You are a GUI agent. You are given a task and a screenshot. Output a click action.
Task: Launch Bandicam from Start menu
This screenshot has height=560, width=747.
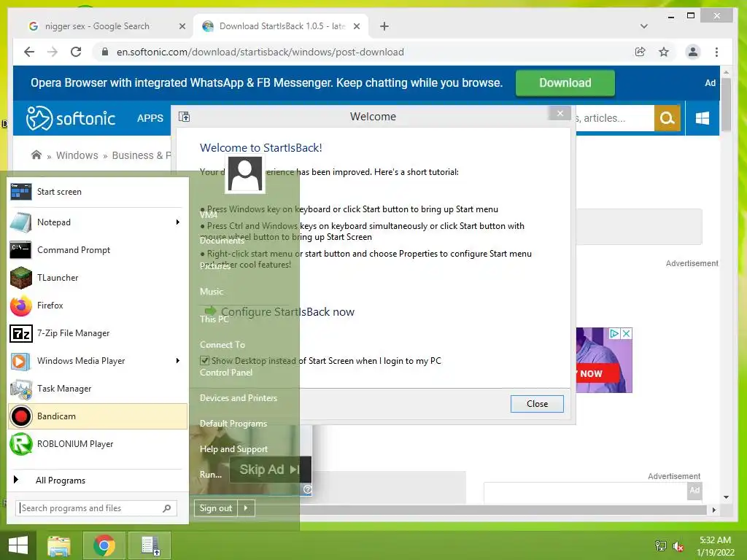[x=98, y=416]
